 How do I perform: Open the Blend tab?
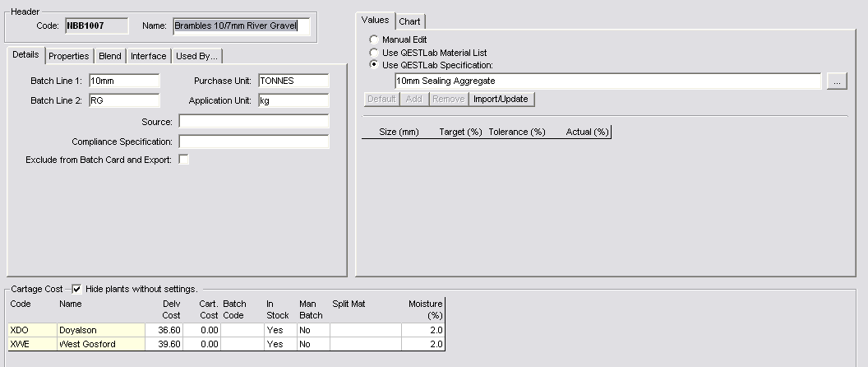point(110,56)
